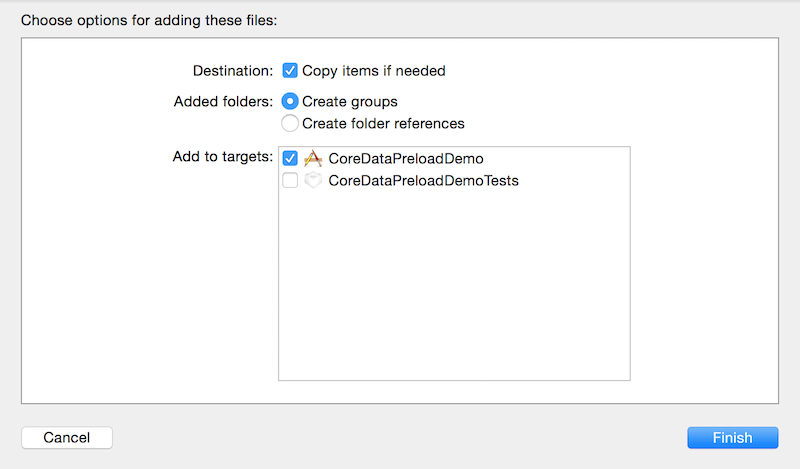The image size is (800, 469).
Task: Click the 'Create folder references' label text
Action: [383, 123]
